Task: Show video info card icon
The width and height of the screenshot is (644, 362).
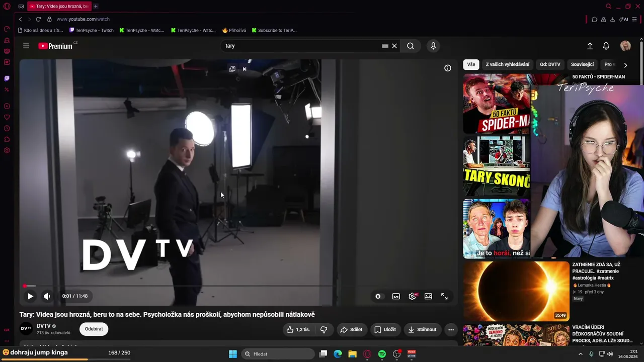Action: coord(448,68)
